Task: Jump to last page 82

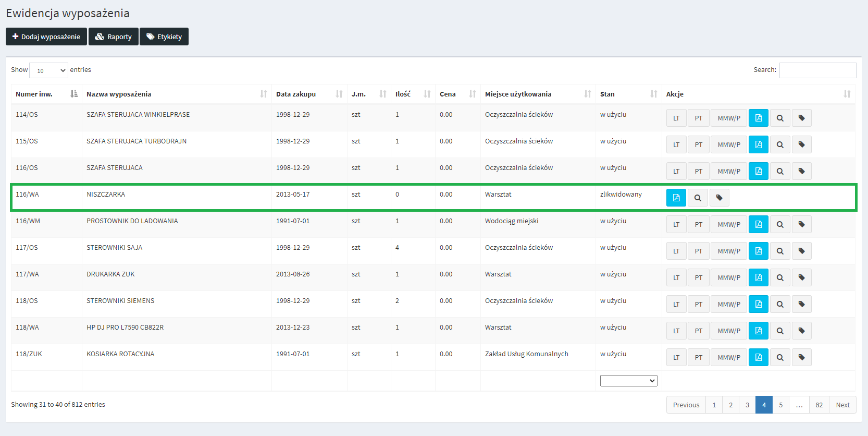Action: [819, 405]
